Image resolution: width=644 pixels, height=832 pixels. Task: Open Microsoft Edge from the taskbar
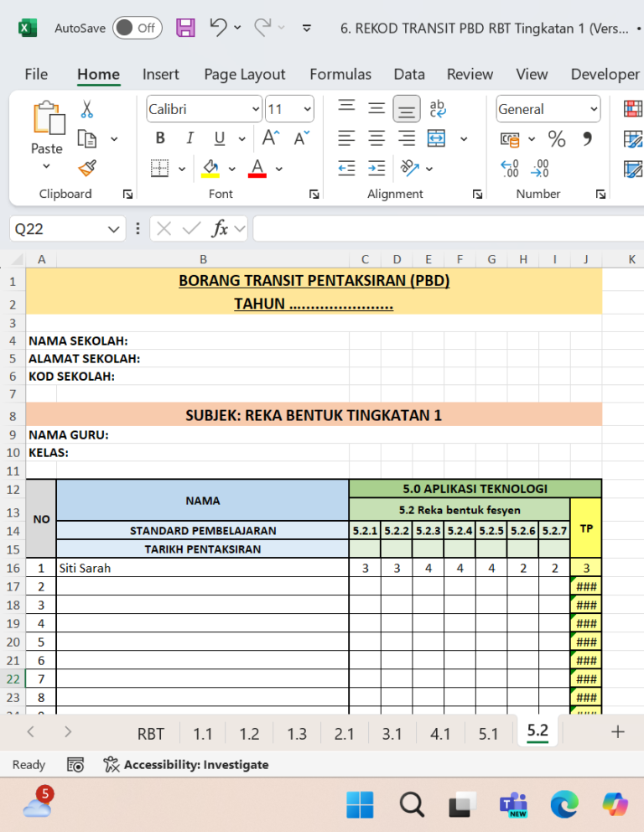pos(563,804)
